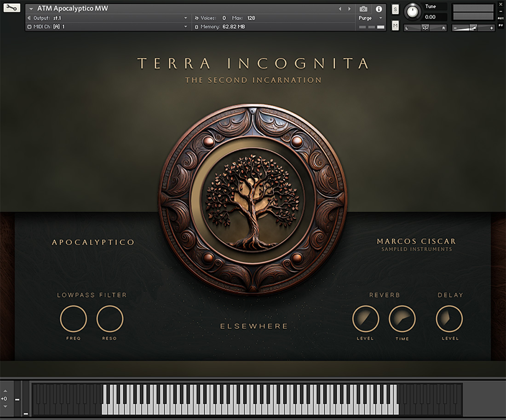Open the Output st.1 dropdown
506x420 pixels.
(108, 18)
